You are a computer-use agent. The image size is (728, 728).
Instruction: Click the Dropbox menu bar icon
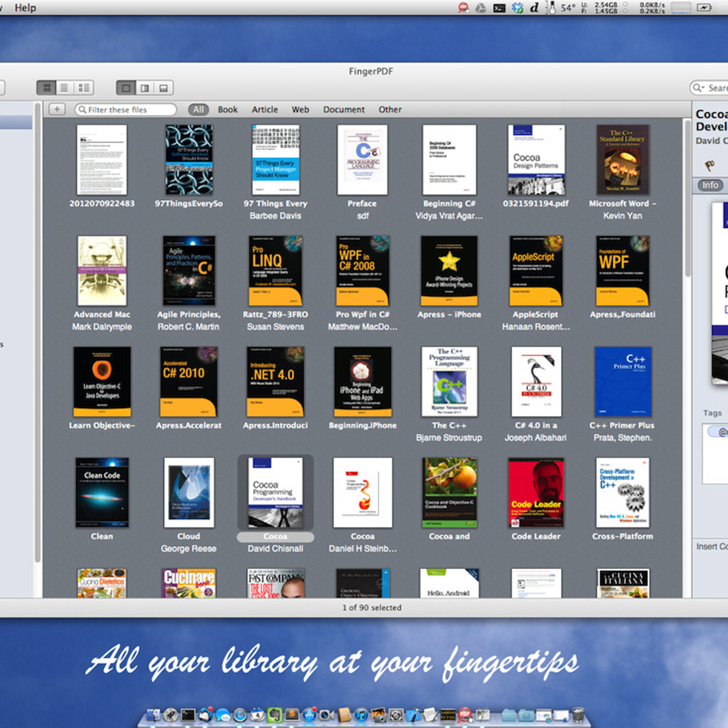click(x=517, y=8)
